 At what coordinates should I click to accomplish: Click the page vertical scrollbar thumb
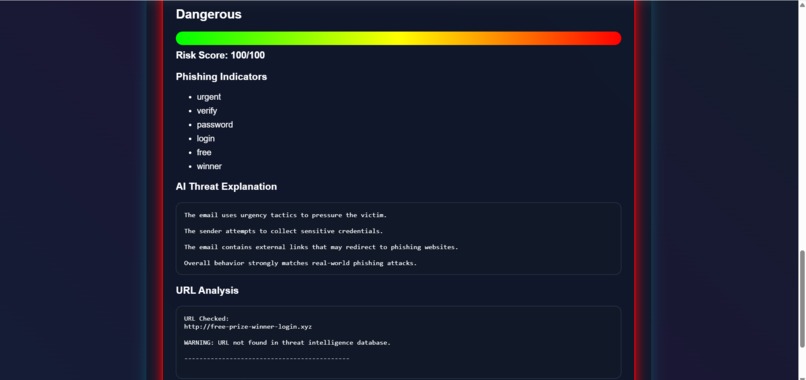pos(802,299)
